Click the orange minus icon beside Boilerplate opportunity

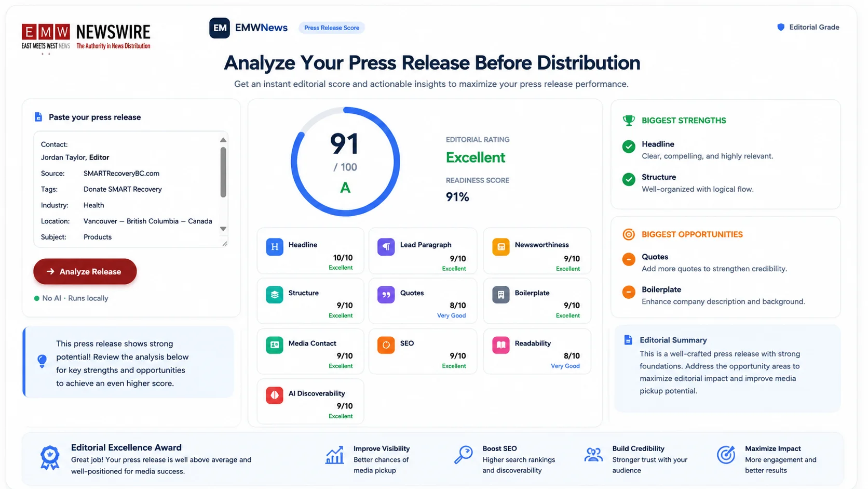[x=629, y=292]
